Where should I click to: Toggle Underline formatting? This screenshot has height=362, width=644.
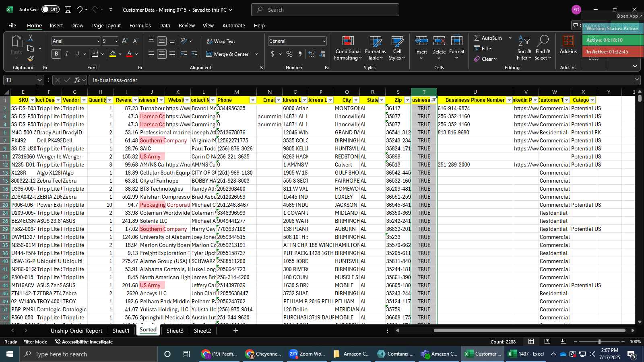(77, 54)
